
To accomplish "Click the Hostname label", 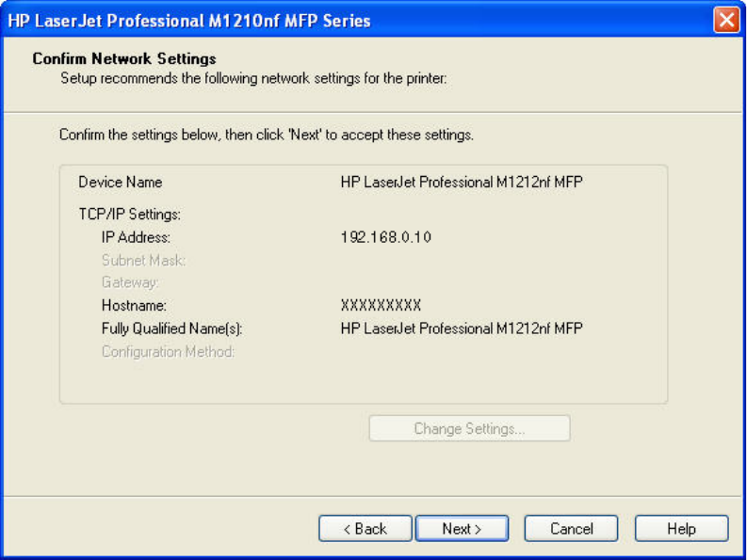I will [x=135, y=305].
